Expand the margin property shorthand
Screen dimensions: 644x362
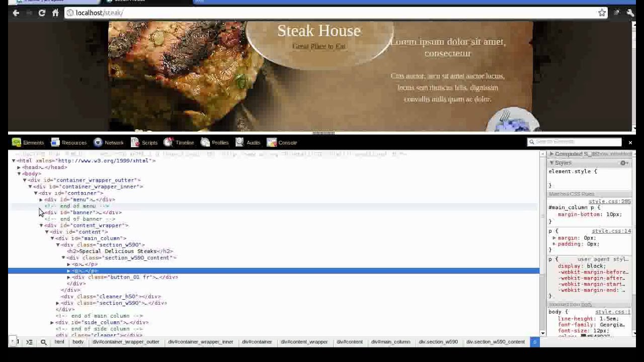coord(554,238)
